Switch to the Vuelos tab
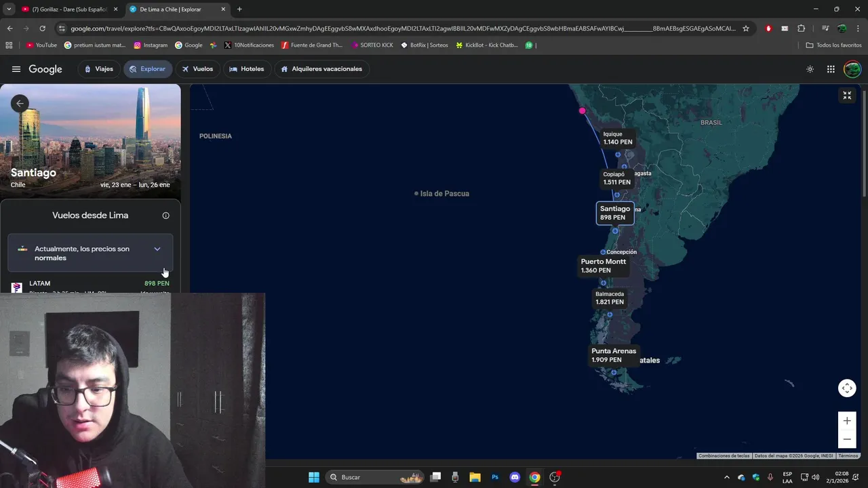Screen dimensions: 868x488 197,69
